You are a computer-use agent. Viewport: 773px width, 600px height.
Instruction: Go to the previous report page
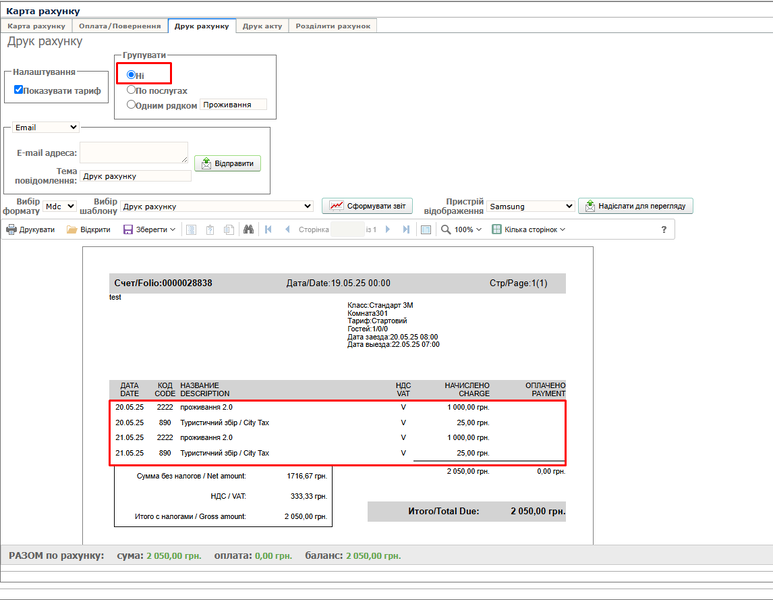[287, 230]
